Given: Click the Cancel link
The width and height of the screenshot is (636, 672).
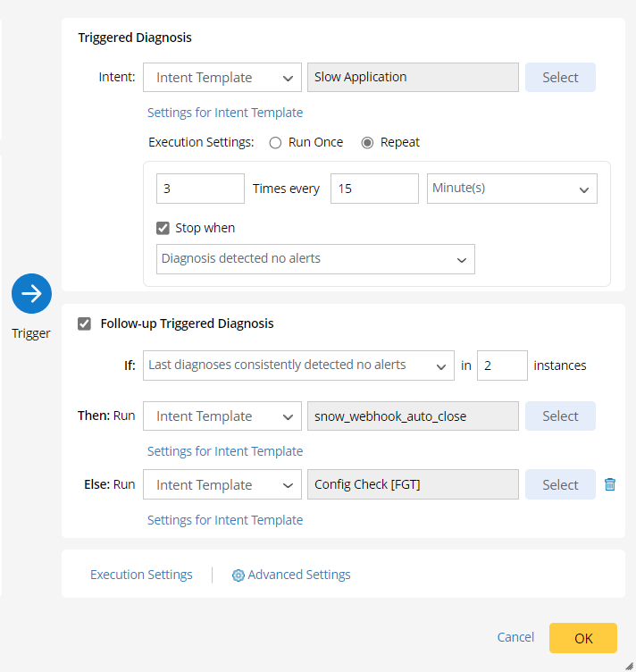Looking at the screenshot, I should [515, 637].
